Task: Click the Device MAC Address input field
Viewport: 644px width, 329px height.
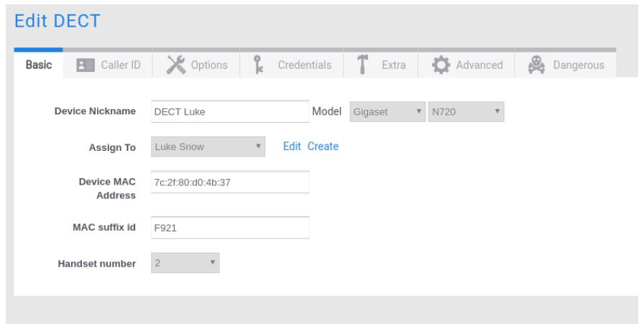Action: (230, 182)
